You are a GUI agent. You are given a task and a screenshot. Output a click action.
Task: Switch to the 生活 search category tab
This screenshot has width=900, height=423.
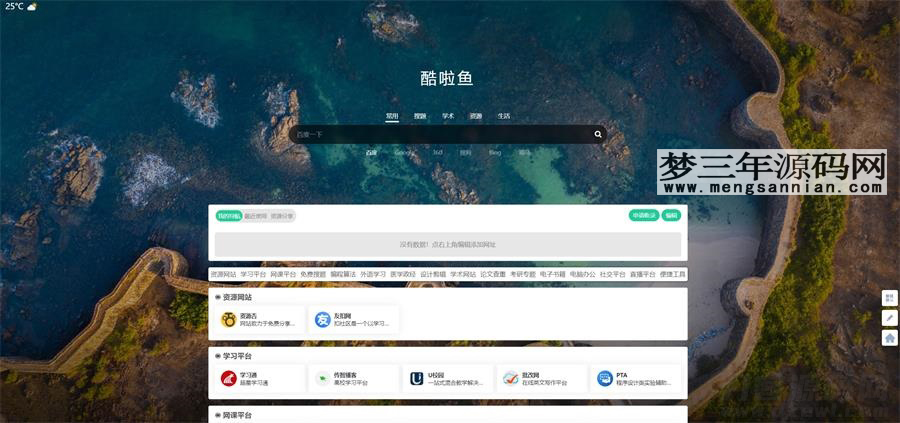pos(503,116)
